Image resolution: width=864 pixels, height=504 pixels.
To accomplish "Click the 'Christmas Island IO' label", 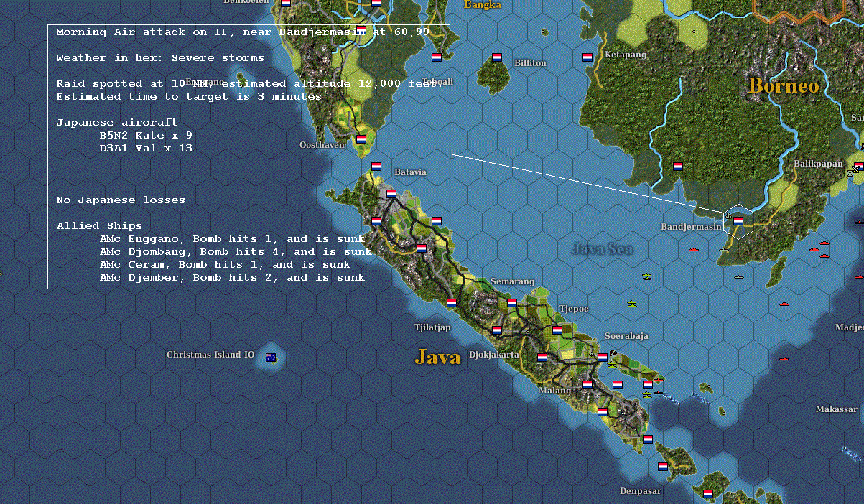I will 210,355.
